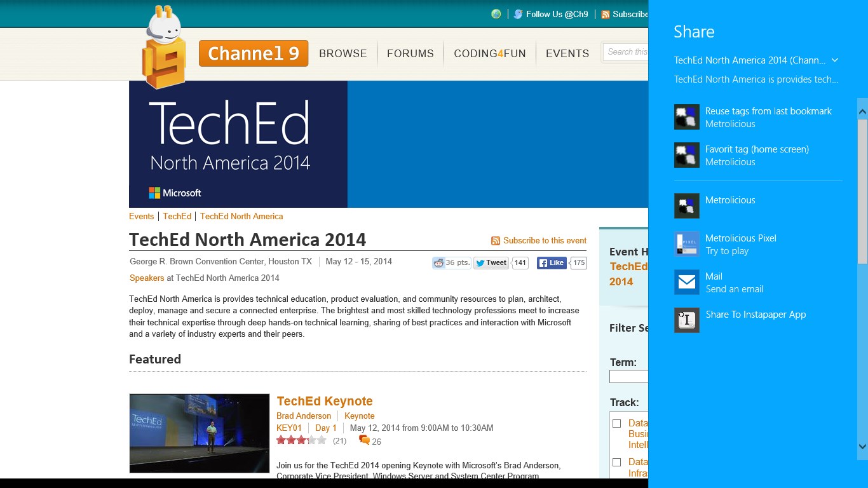The width and height of the screenshot is (868, 488).
Task: Click the Reddit 36 pts. button
Action: 451,263
